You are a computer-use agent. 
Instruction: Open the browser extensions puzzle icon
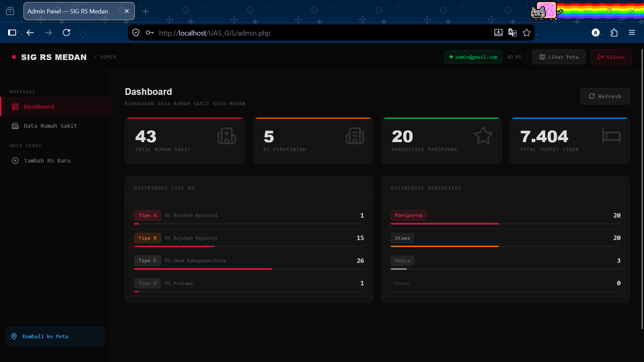coord(614,33)
